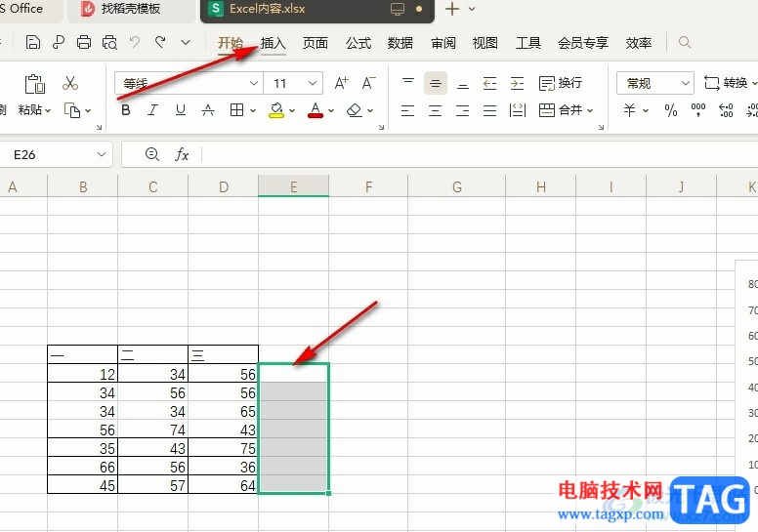This screenshot has height=532, width=758.
Task: Open the 开始 Home tab
Action: 231,43
